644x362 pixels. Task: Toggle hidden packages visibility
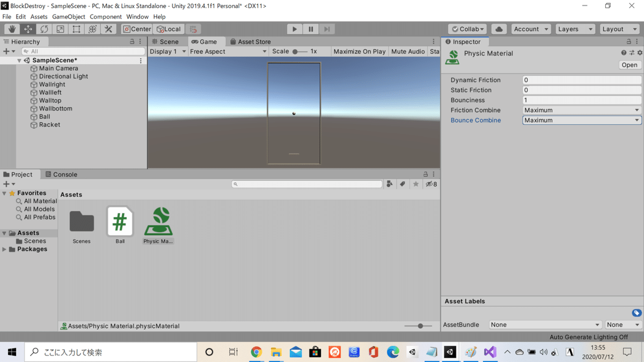pos(431,184)
